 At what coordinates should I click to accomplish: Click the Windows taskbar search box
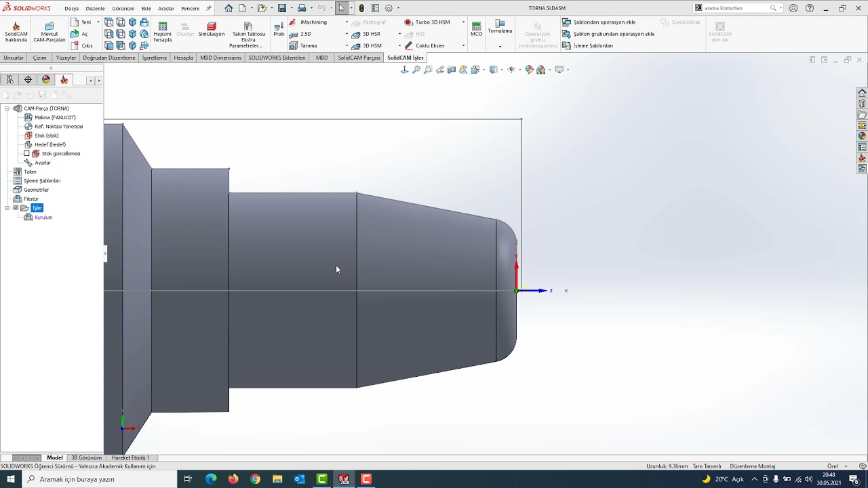pos(99,479)
